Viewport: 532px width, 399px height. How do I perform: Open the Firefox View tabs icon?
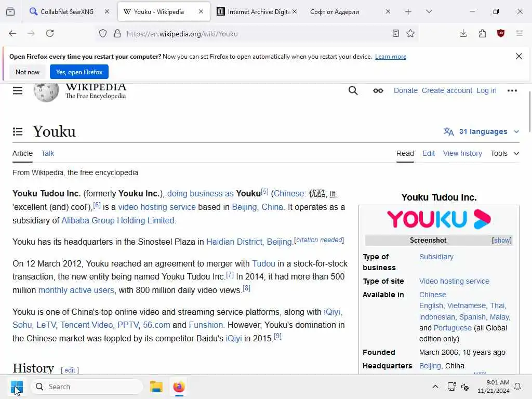pos(10,11)
